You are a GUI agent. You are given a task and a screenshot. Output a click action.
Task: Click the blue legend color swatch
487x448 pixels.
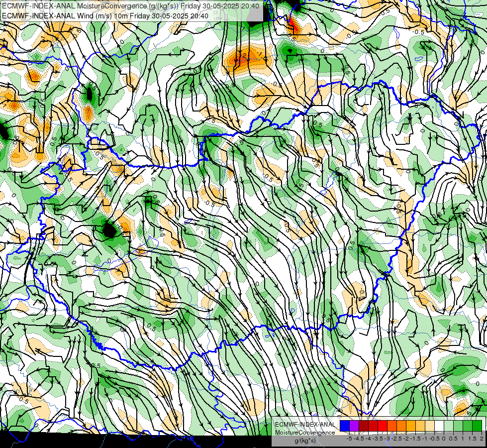point(345,426)
